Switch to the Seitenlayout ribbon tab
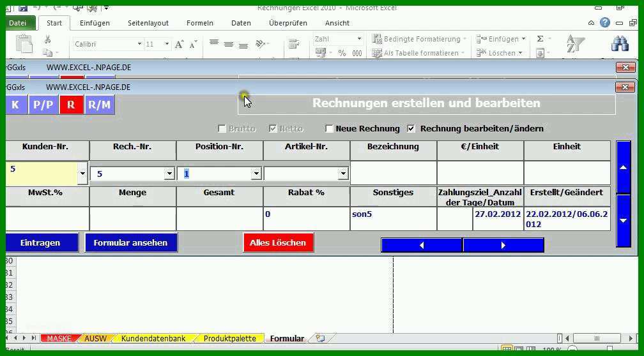644x356 pixels. pos(148,23)
